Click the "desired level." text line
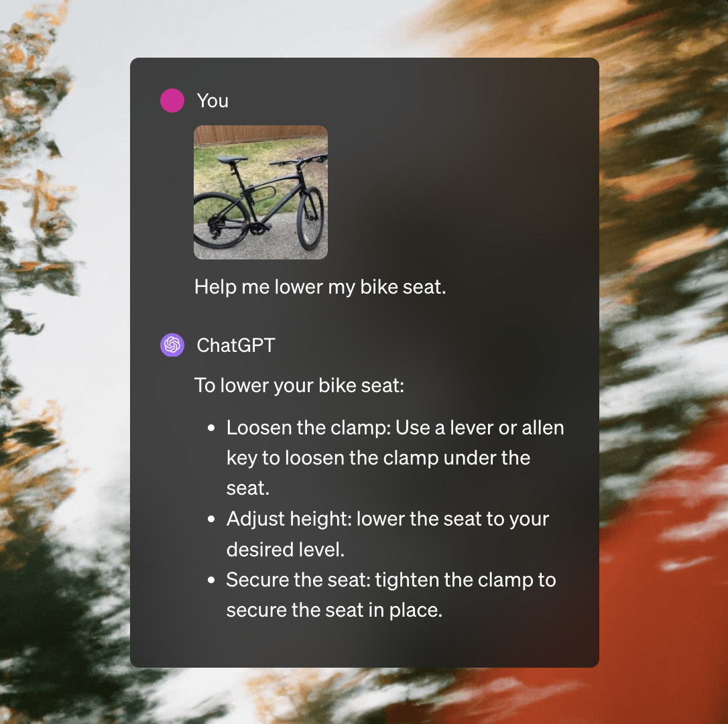Screen dimensions: 728x724 point(286,550)
